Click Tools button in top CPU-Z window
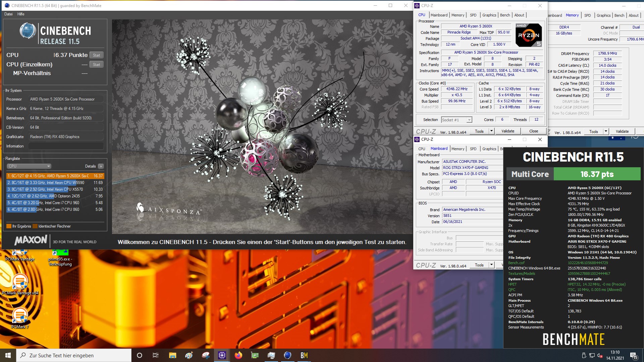 click(479, 131)
